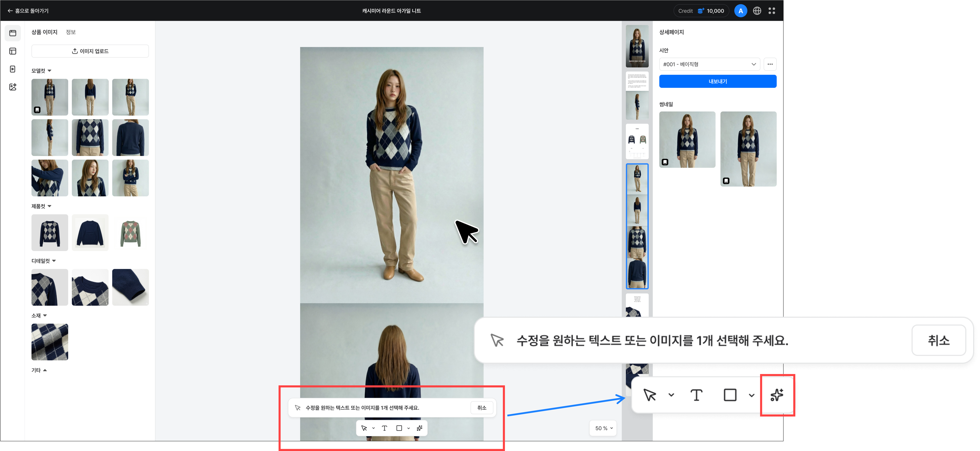Click the page title 캐시미어 라운드 아가일 니트
This screenshot has width=980, height=451.
click(391, 11)
